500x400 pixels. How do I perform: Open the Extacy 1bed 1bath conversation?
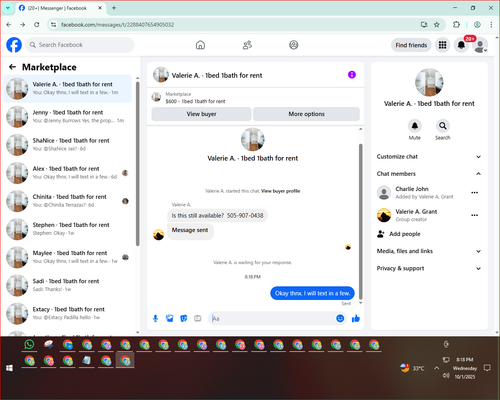pos(68,313)
